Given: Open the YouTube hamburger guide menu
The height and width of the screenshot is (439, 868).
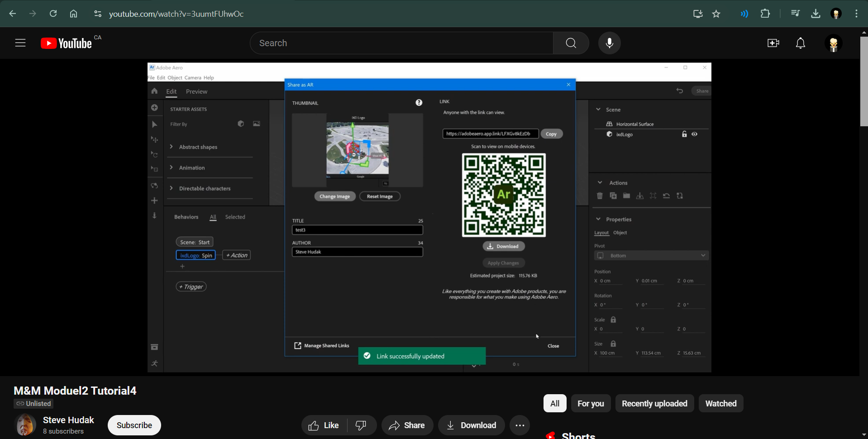Looking at the screenshot, I should (20, 43).
